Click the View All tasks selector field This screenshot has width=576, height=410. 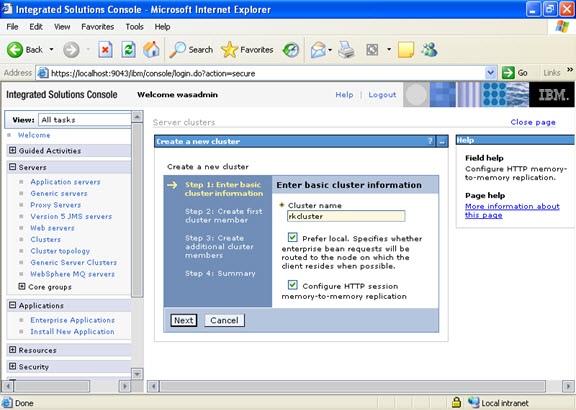[84, 120]
